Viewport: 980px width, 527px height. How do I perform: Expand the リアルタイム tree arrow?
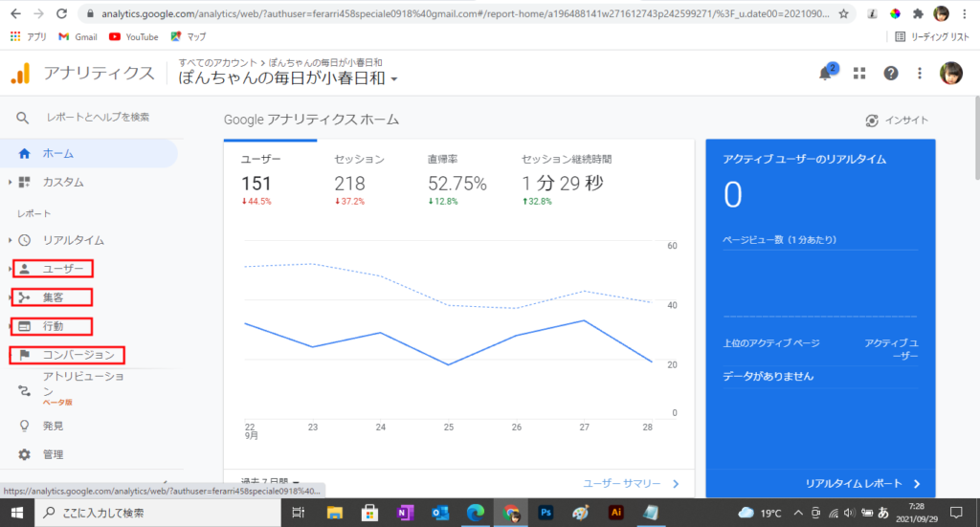(x=10, y=240)
